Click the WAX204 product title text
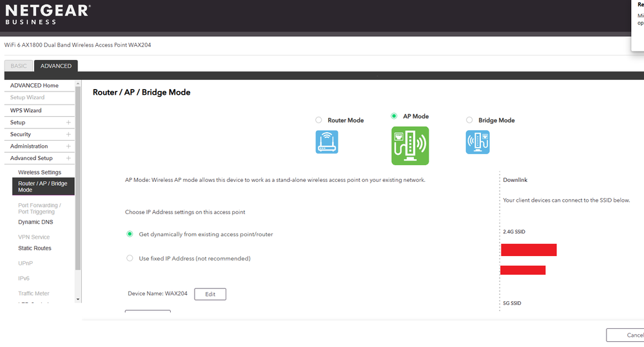Viewport: 644px width, 347px height. (x=77, y=45)
